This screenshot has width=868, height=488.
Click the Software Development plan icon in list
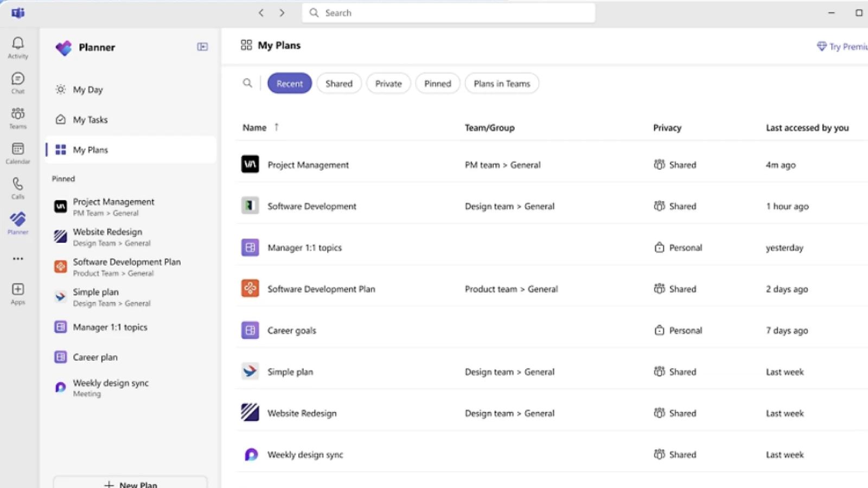tap(250, 206)
